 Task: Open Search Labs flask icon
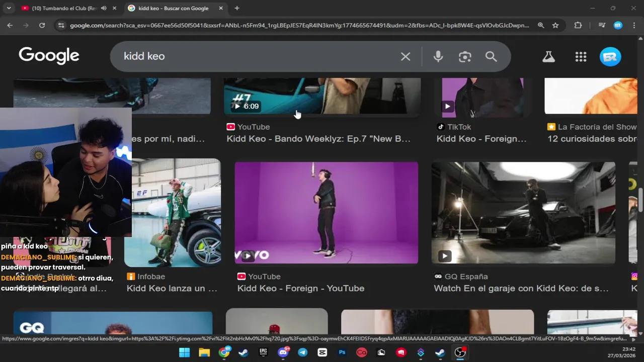[548, 57]
